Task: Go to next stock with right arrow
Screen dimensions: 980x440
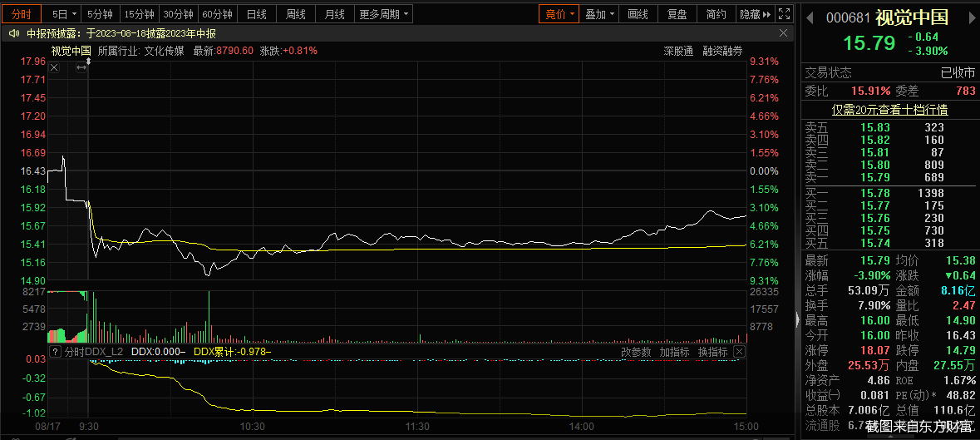Action: [x=973, y=17]
